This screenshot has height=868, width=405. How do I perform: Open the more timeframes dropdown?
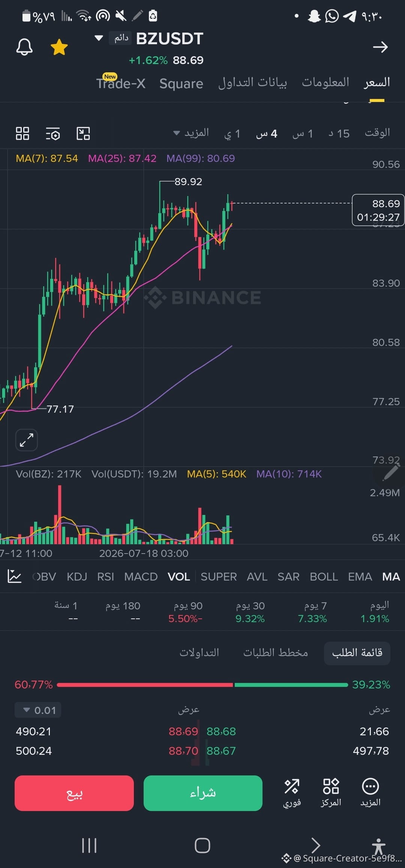191,133
